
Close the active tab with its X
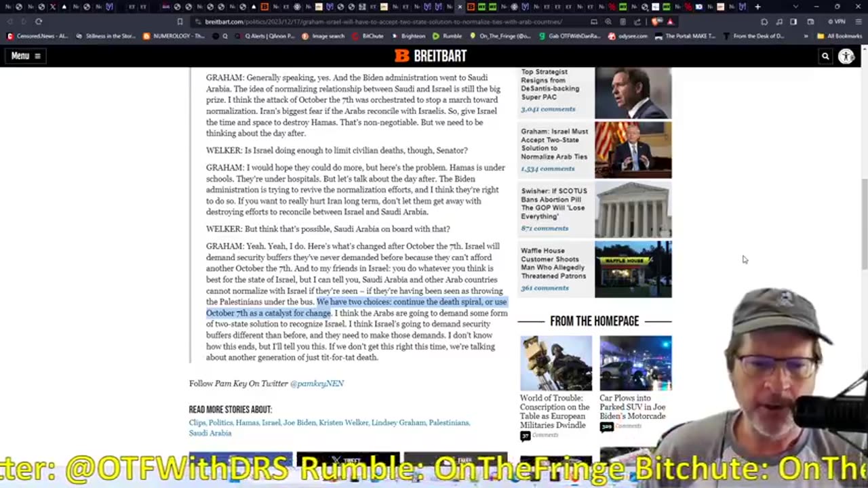point(460,7)
